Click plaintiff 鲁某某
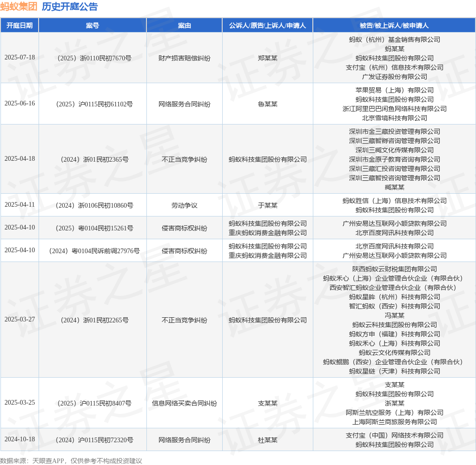476x465 pixels. tap(267, 104)
